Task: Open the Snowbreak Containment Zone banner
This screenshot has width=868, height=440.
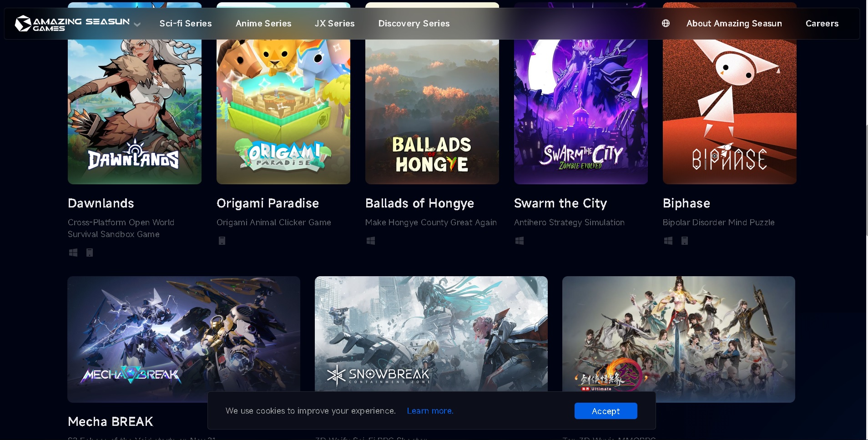Action: click(431, 334)
